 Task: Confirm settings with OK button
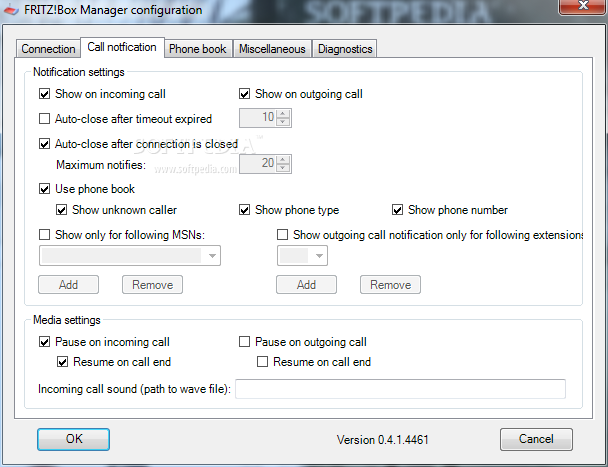74,439
